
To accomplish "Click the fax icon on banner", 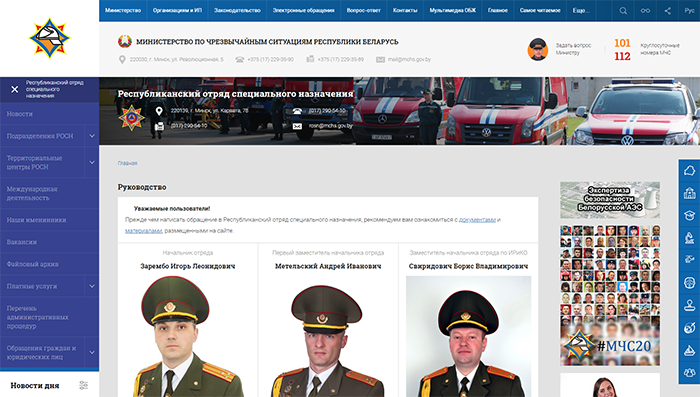I will (159, 126).
